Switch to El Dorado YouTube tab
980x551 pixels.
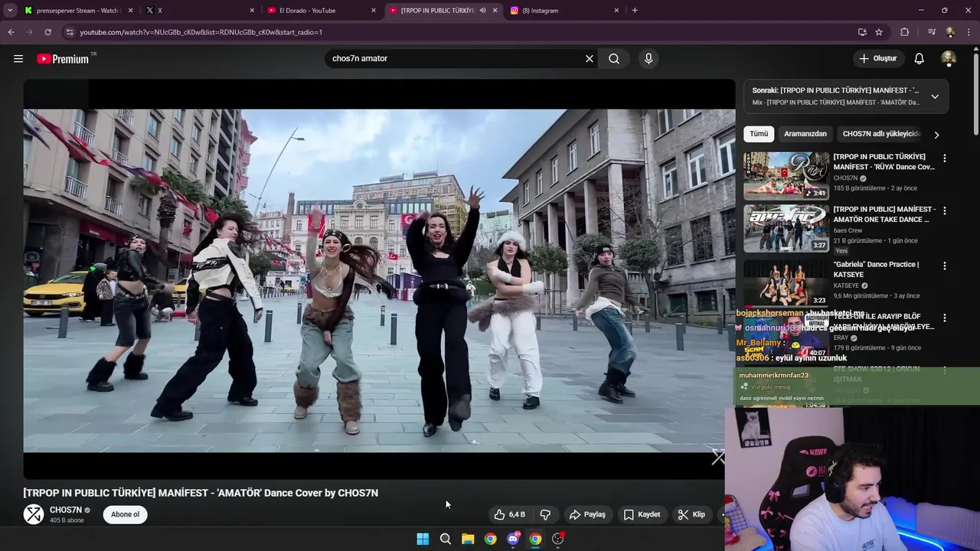(322, 11)
